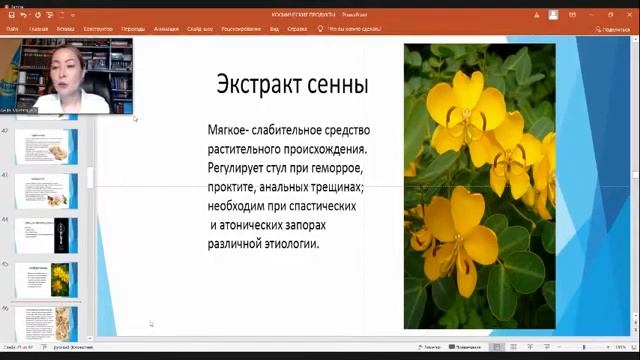
Task: Open Примечания comments button in status bar
Action: (465, 347)
